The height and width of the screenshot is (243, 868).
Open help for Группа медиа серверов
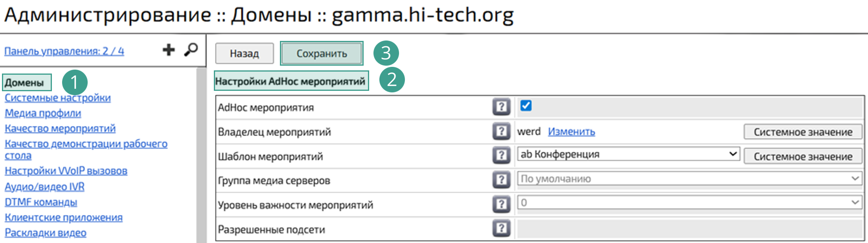(x=501, y=180)
